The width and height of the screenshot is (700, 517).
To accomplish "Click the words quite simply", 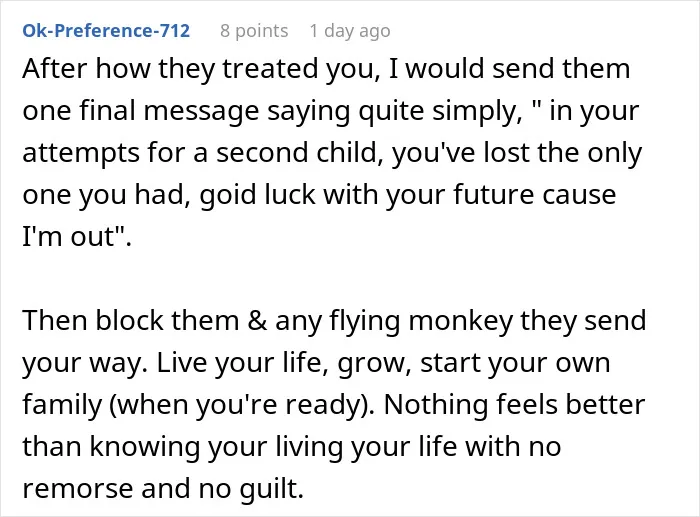I will pyautogui.click(x=441, y=110).
